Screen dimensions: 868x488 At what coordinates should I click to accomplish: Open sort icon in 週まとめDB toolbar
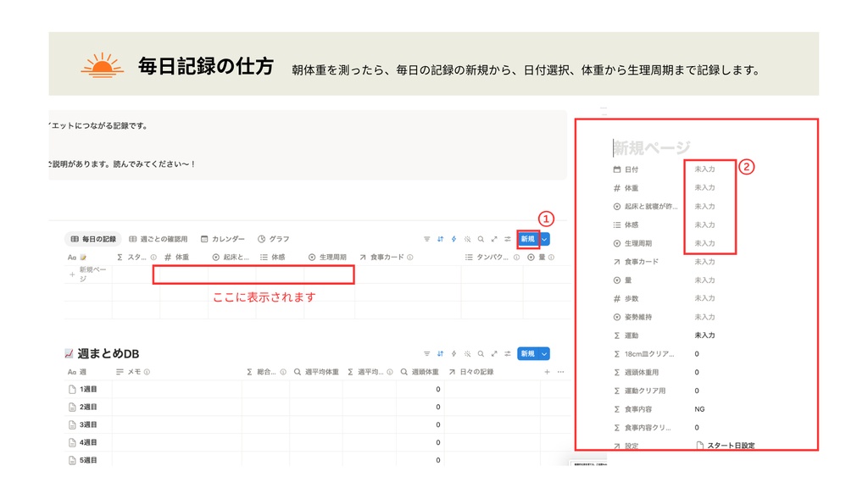click(x=440, y=353)
